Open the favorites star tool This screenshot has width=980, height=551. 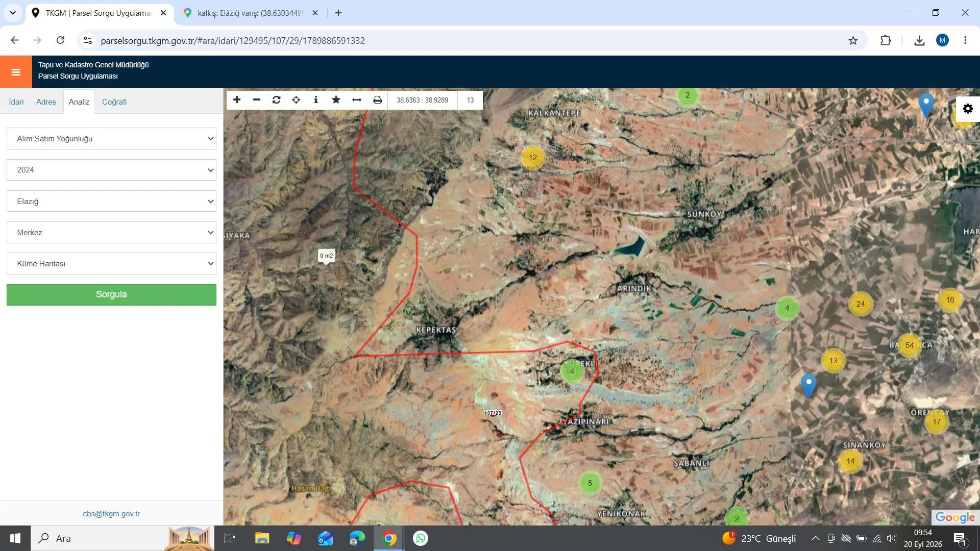click(x=336, y=100)
